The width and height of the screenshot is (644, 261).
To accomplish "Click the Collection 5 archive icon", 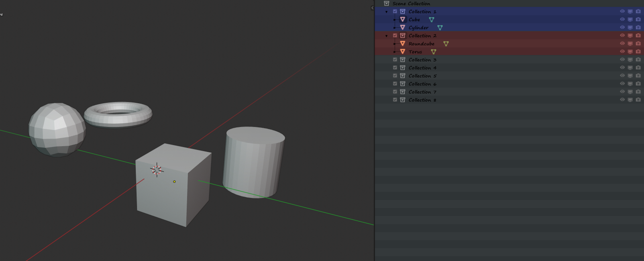I will (403, 75).
